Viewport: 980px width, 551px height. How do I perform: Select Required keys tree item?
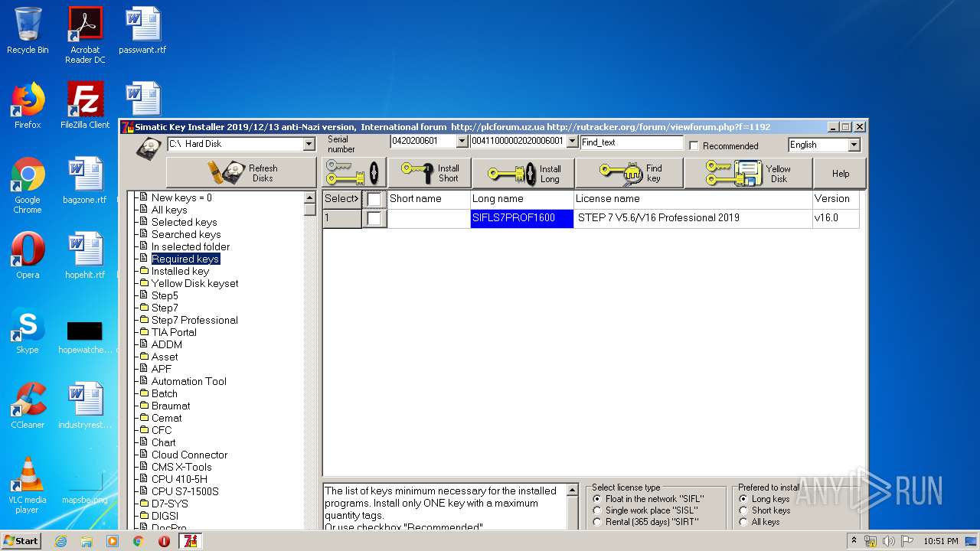tap(185, 259)
